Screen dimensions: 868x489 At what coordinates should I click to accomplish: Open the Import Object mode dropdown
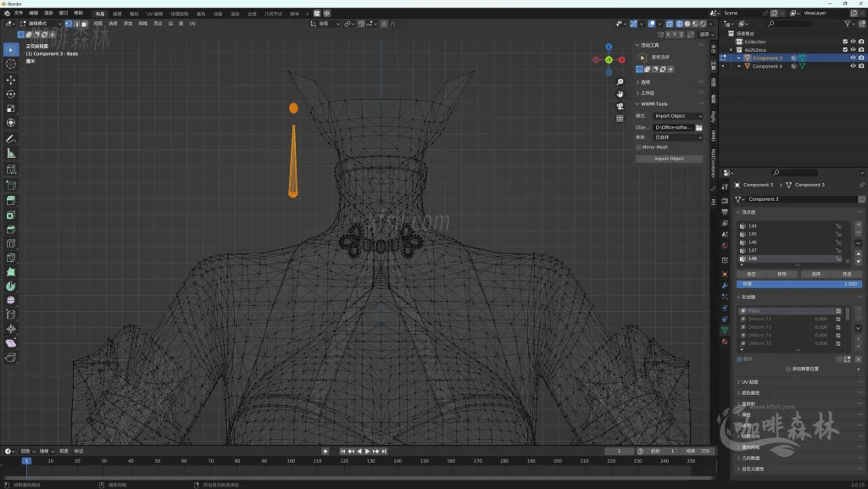coord(677,116)
